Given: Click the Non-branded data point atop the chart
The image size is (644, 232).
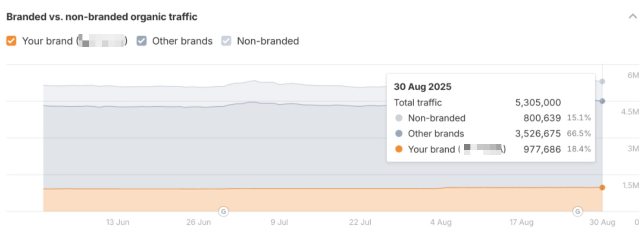Looking at the screenshot, I should pyautogui.click(x=602, y=81).
